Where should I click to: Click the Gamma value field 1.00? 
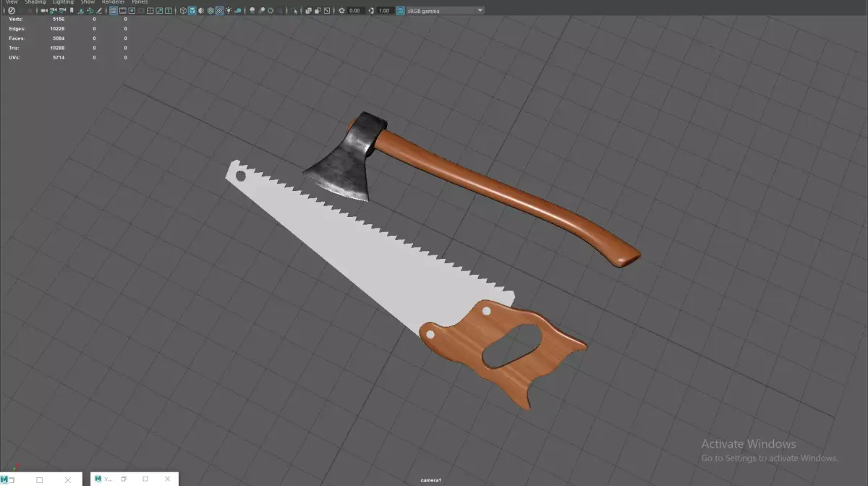pos(384,11)
